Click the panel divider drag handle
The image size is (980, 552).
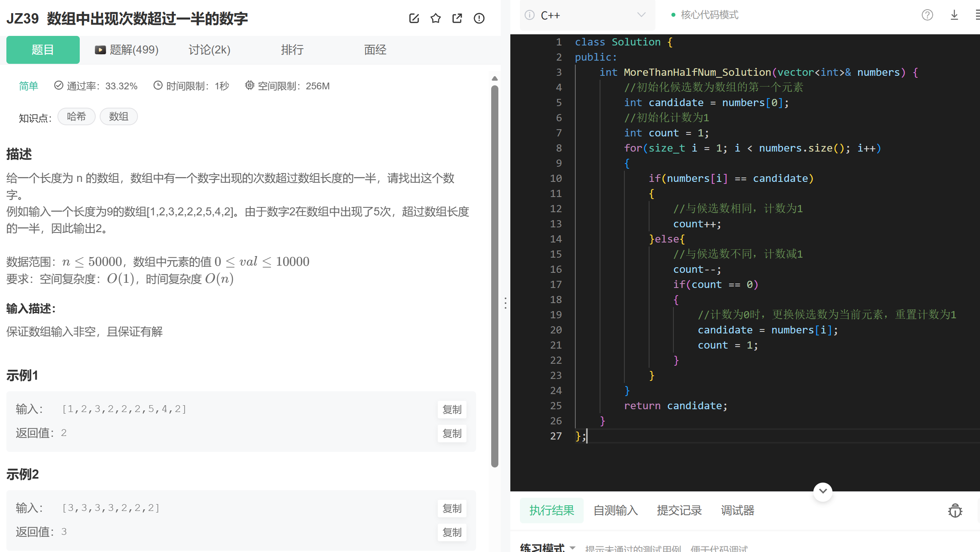tap(505, 303)
